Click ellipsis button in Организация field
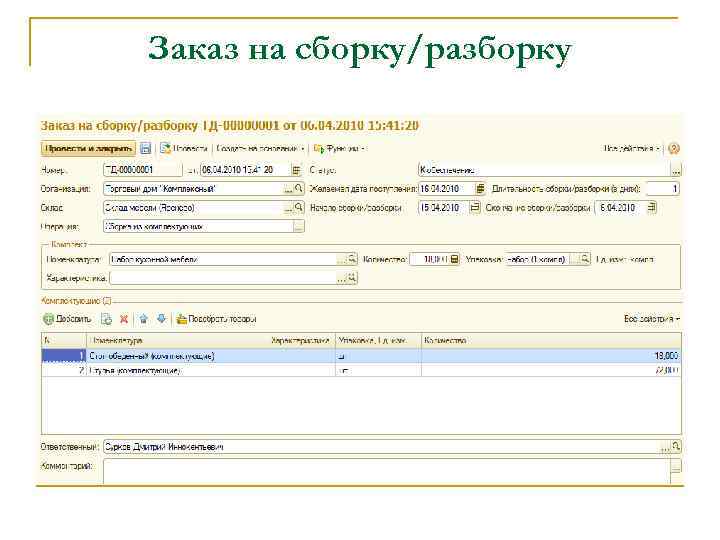This screenshot has height=540, width=720. (288, 189)
